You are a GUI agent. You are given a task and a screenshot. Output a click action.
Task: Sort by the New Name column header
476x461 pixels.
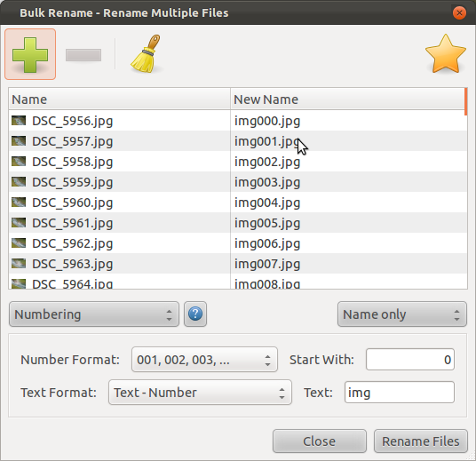pyautogui.click(x=347, y=99)
